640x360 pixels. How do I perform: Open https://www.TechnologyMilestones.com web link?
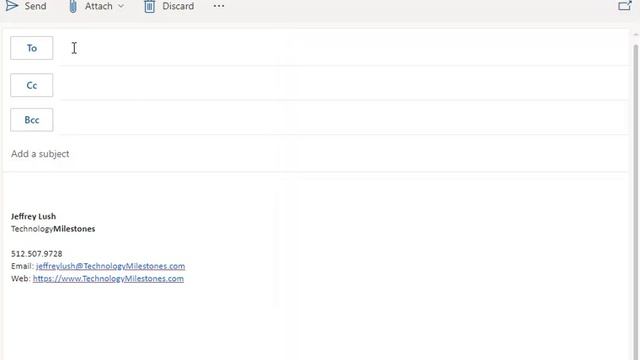click(108, 279)
